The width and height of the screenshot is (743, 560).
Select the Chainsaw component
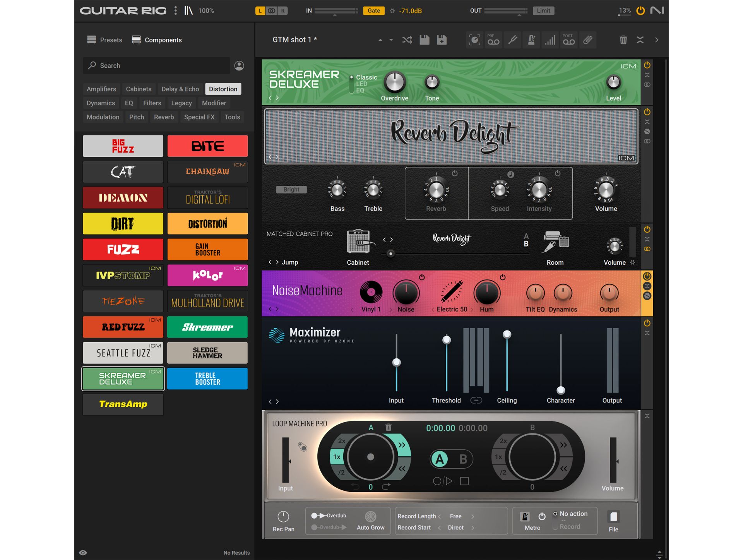208,172
